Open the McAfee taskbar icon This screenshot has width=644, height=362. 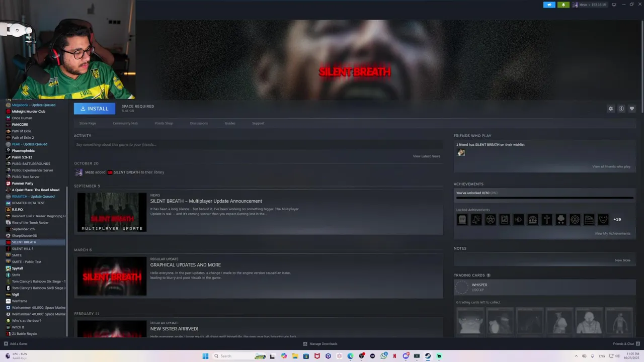pyautogui.click(x=317, y=356)
